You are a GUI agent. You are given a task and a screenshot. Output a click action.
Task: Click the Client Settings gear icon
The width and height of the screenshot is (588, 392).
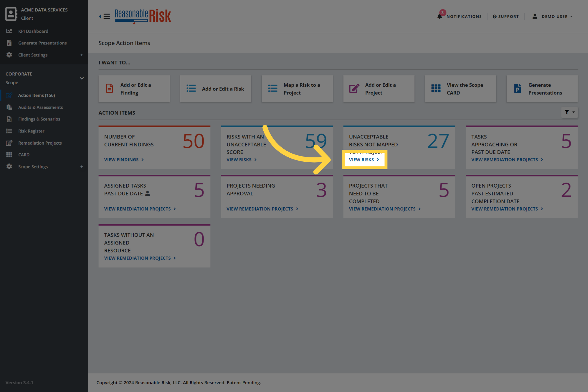tap(9, 55)
